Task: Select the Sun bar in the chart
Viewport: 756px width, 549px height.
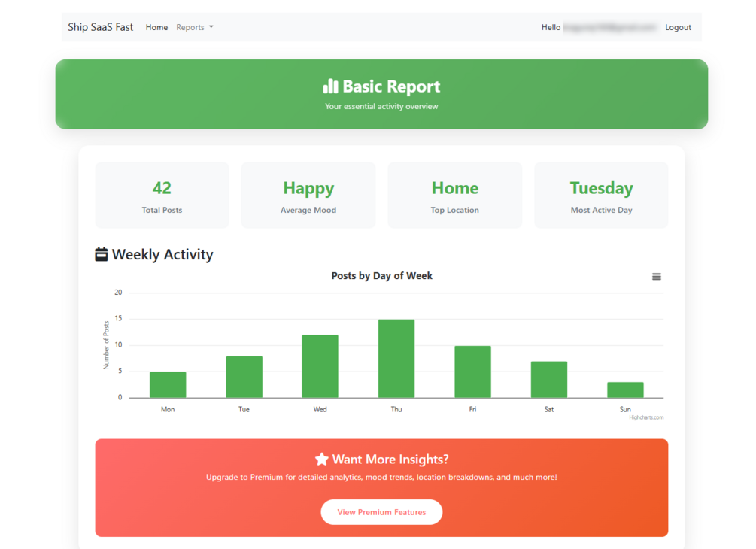Action: pyautogui.click(x=625, y=390)
